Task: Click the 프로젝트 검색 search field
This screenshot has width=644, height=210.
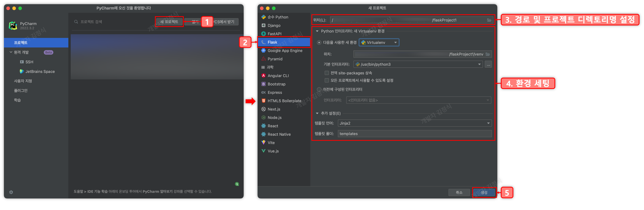Action: click(x=112, y=22)
